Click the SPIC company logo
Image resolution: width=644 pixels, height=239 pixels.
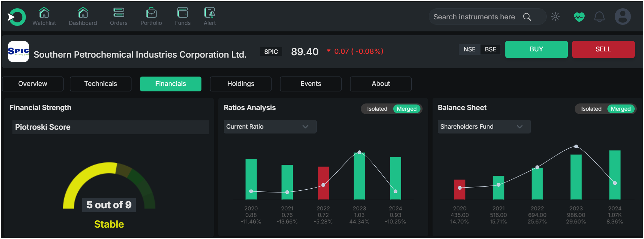click(x=18, y=51)
